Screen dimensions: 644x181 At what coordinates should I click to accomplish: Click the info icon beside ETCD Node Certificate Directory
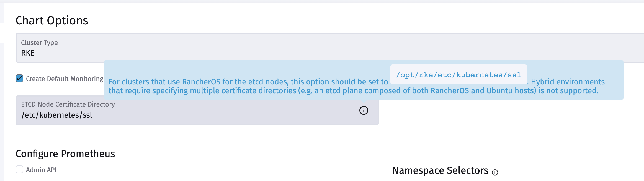pyautogui.click(x=364, y=110)
